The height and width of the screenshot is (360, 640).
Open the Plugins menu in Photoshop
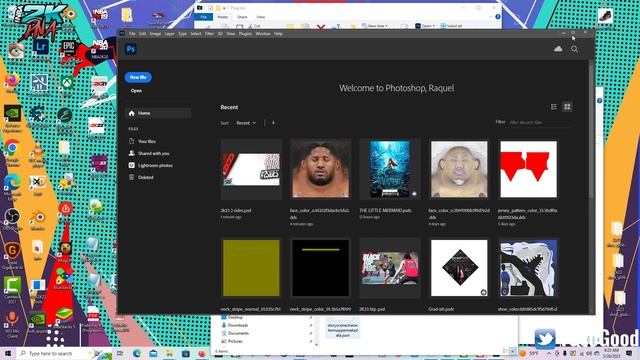245,34
